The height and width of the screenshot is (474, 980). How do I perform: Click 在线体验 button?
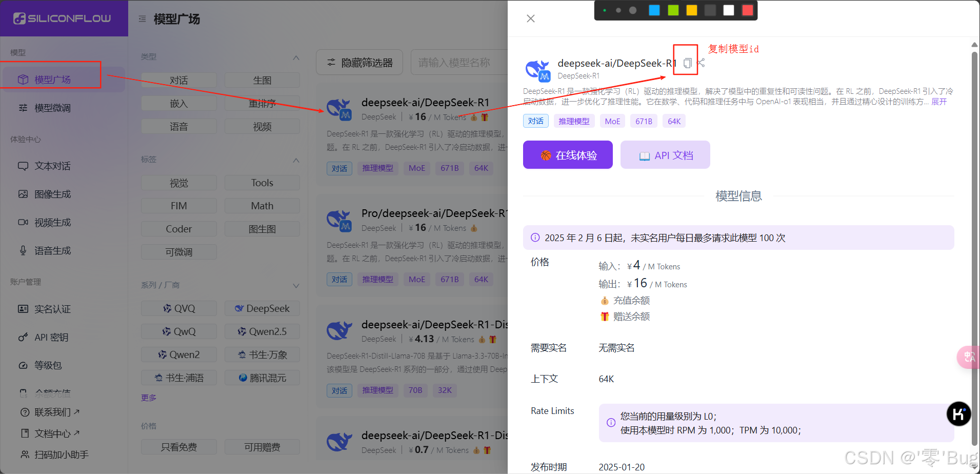click(x=568, y=155)
